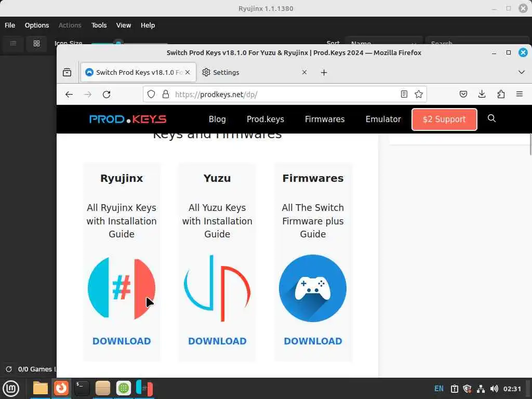Viewport: 532px width, 399px height.
Task: Open the Pocket save icon
Action: 463,95
